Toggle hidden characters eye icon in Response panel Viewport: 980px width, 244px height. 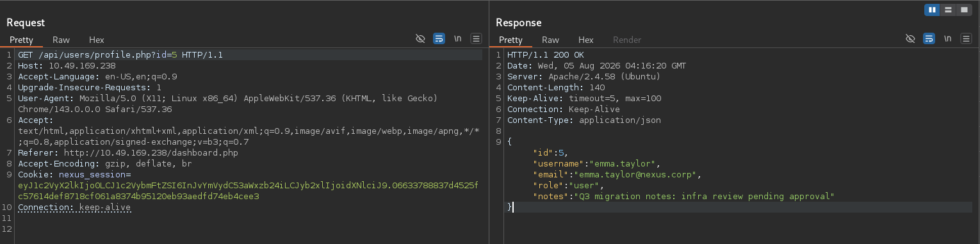910,39
